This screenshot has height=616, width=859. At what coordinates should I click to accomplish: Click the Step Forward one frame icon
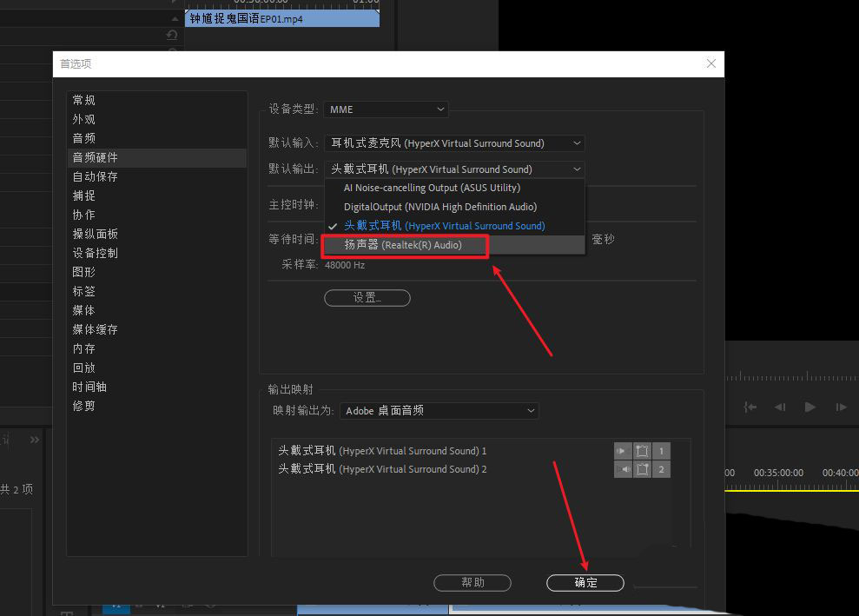click(841, 407)
